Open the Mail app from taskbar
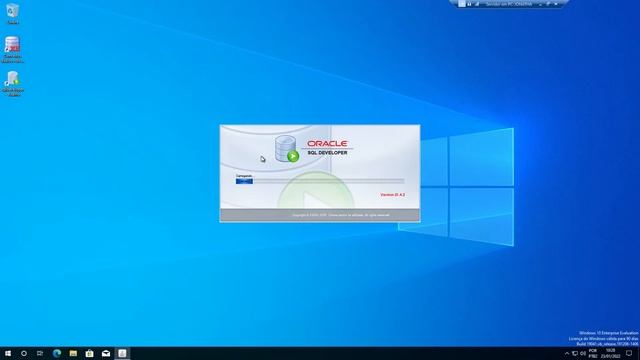The height and width of the screenshot is (360, 640). 106,353
